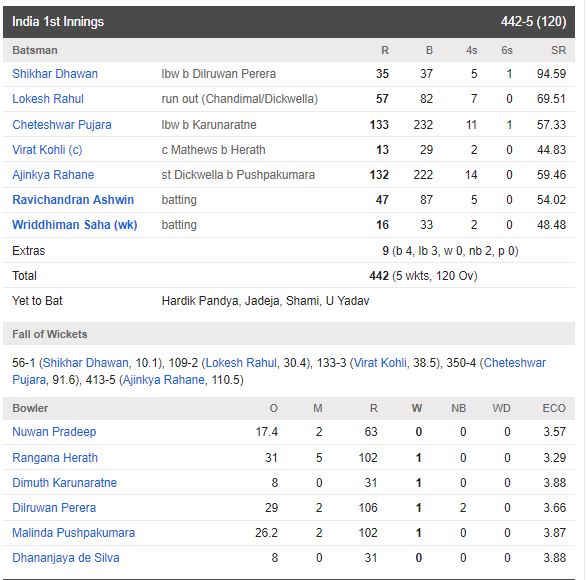Open Dilruwan Perera's bowler link
The width and height of the screenshot is (587, 580).
click(x=54, y=508)
